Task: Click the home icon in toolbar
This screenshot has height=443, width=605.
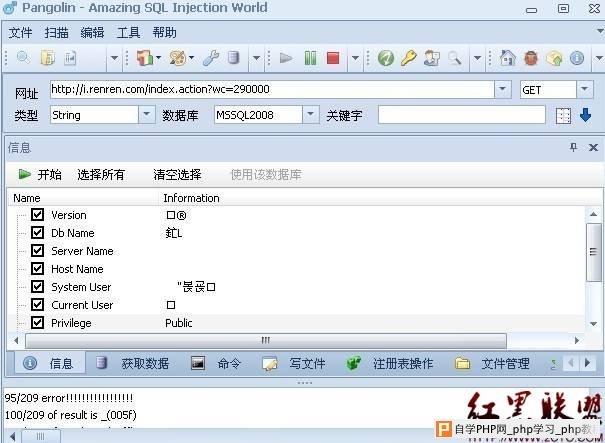Action: coord(508,58)
